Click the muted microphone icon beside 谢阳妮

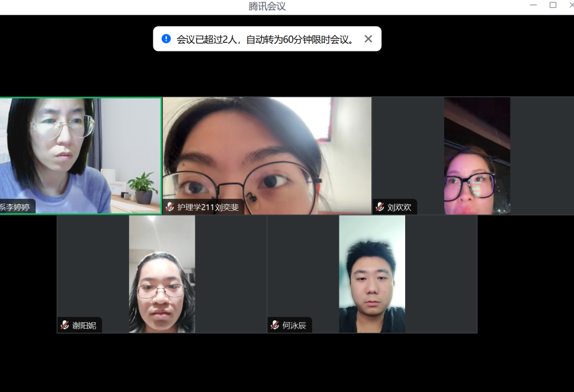pyautogui.click(x=65, y=325)
